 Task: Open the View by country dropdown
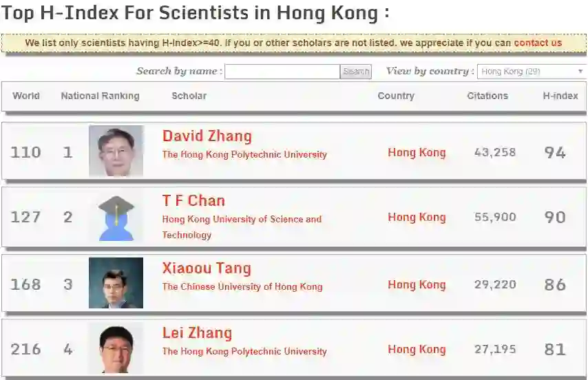[531, 72]
